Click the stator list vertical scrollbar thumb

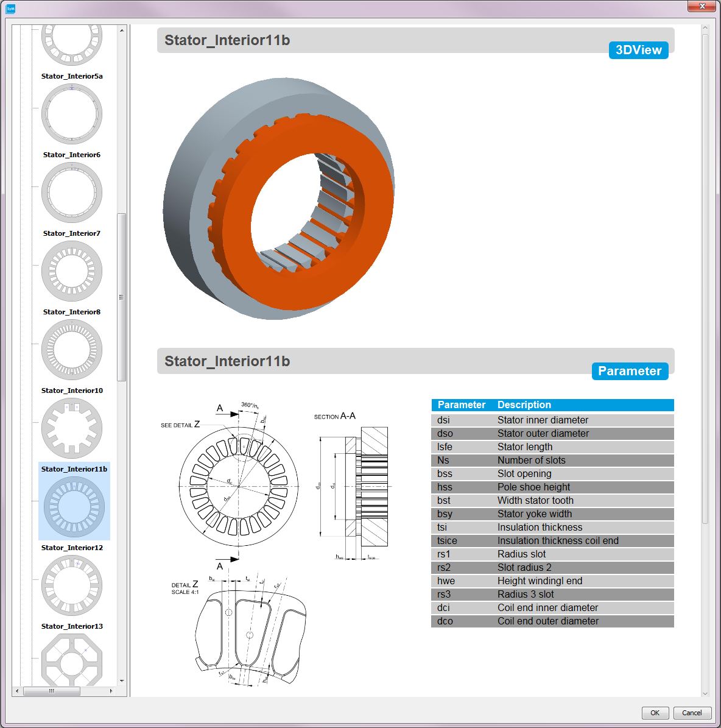pyautogui.click(x=122, y=297)
